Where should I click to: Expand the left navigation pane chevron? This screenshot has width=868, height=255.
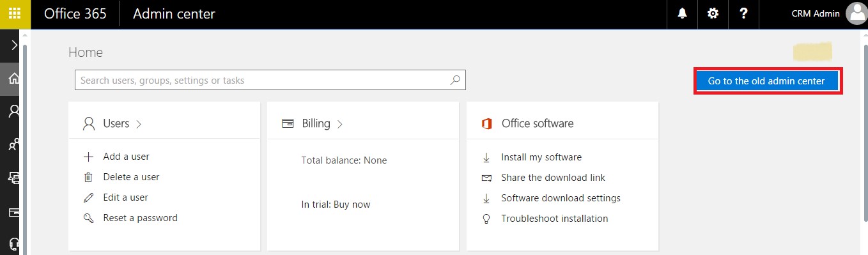pos(14,45)
